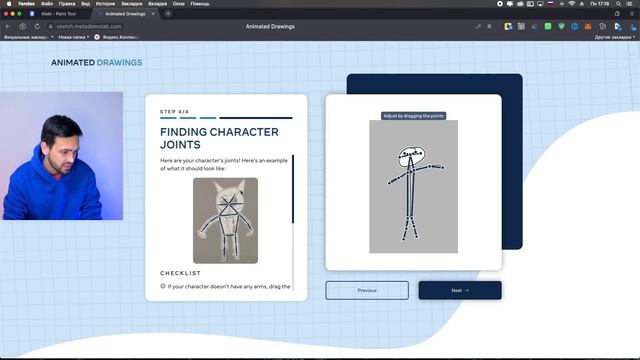The width and height of the screenshot is (640, 360).
Task: Open the История menu
Action: click(x=105, y=4)
